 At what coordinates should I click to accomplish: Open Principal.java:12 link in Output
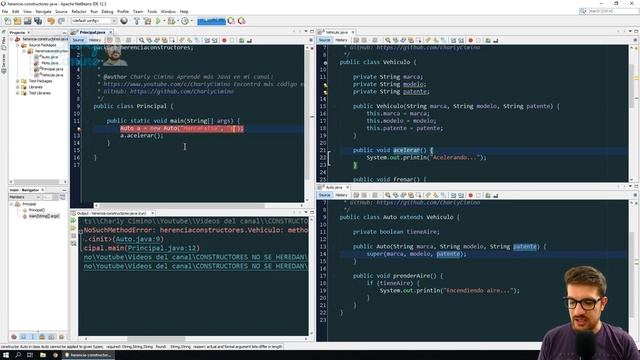(x=163, y=248)
